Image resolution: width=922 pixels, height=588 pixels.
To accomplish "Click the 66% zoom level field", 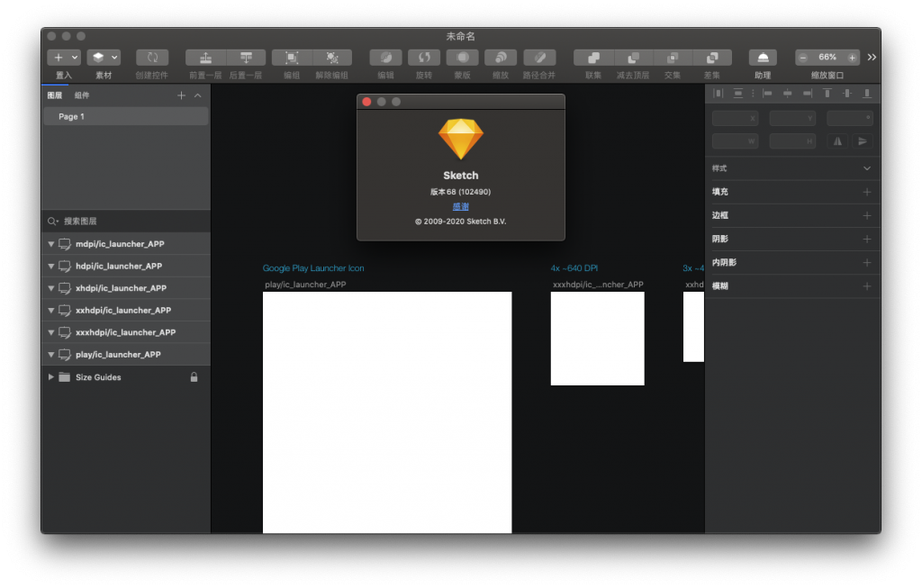I will pos(827,57).
